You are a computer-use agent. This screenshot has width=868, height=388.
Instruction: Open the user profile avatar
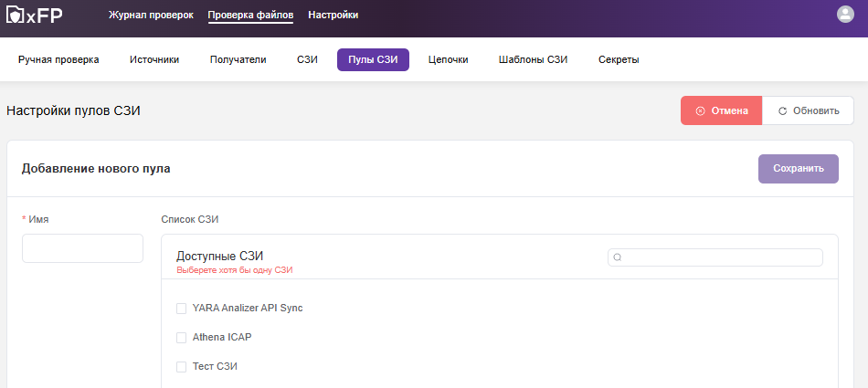(x=845, y=15)
